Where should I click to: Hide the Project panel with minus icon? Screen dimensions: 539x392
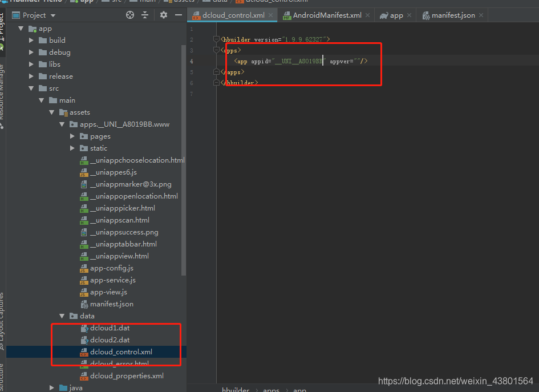pos(179,15)
